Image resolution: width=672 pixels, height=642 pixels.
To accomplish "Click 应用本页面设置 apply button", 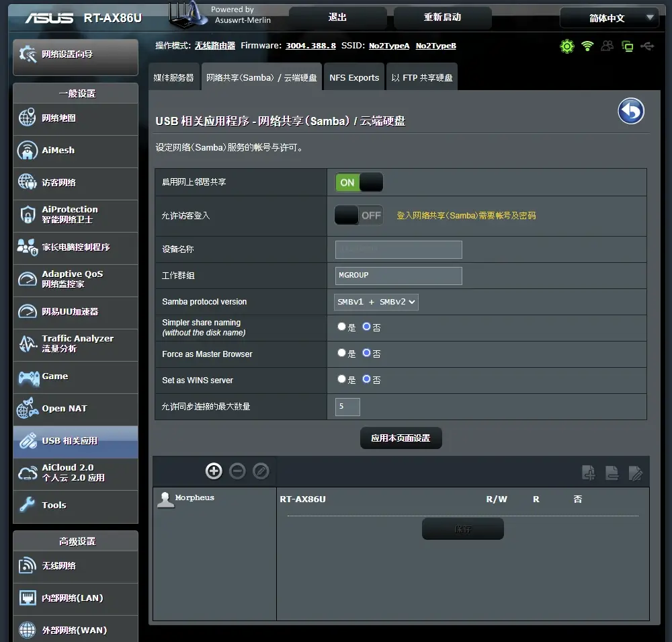I will pos(401,438).
